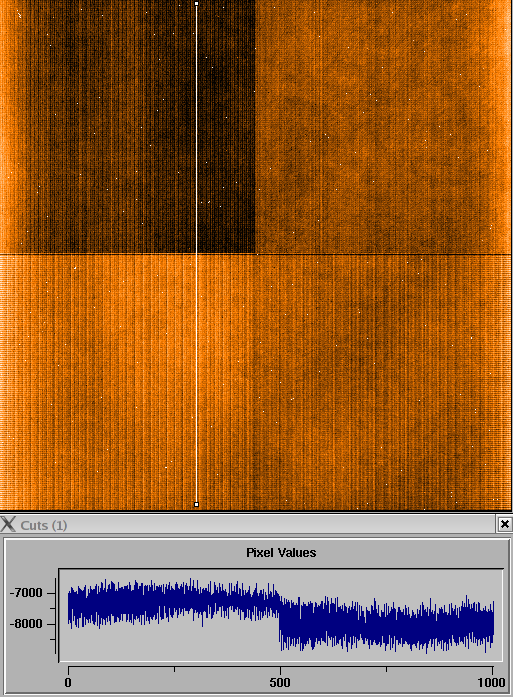Click the dark upper-left quadrant of the image
Viewport: 513px width, 697px height.
[x=128, y=127]
